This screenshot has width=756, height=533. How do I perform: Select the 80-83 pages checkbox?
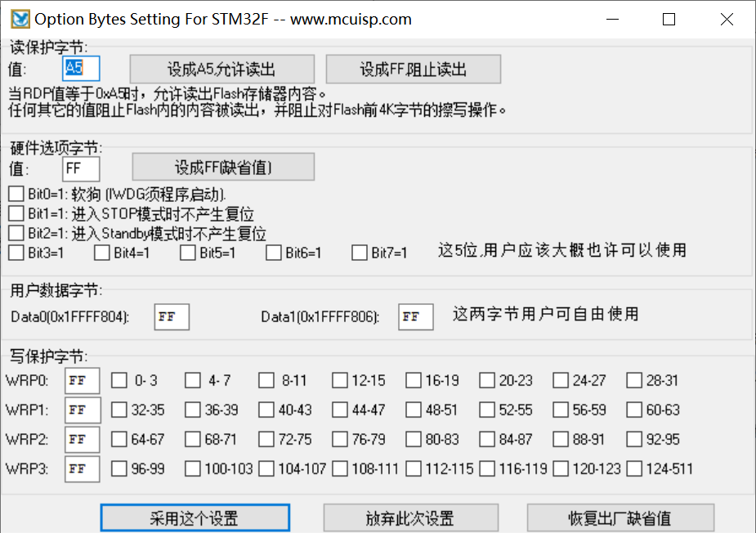coord(414,439)
